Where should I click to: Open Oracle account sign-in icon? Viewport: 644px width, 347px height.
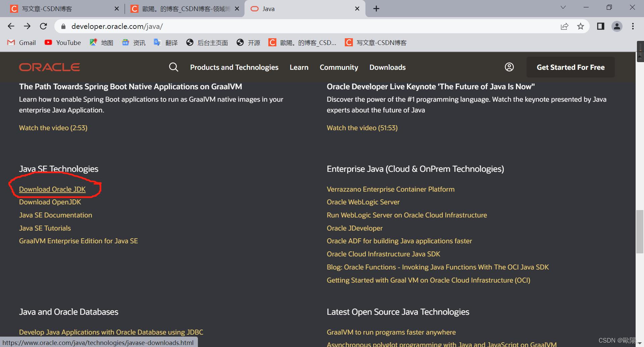click(509, 67)
